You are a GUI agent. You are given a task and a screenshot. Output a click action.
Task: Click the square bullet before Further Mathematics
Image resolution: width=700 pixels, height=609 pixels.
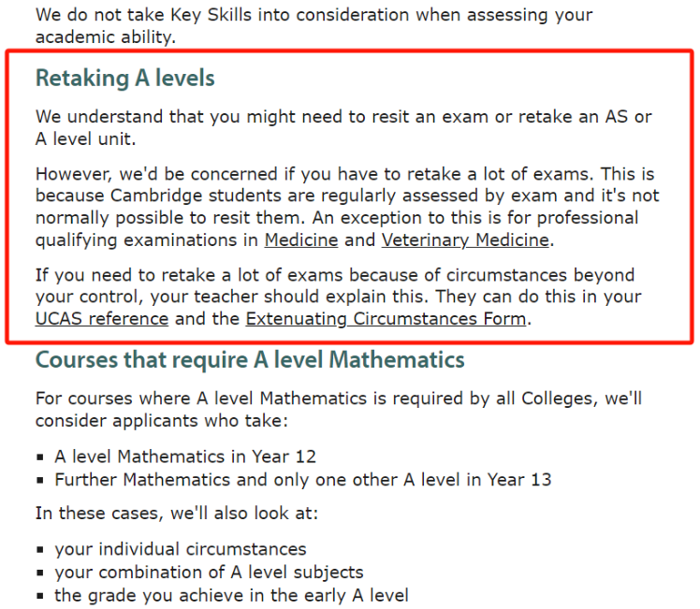40,481
